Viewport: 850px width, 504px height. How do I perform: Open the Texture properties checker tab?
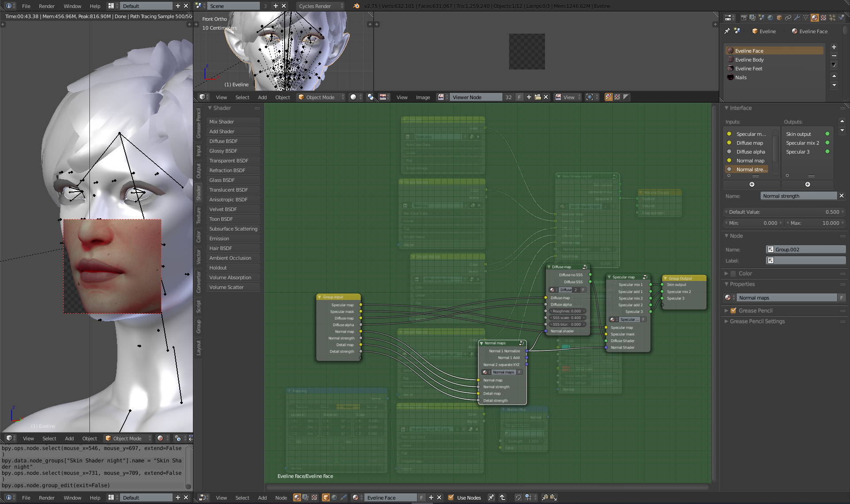[823, 18]
